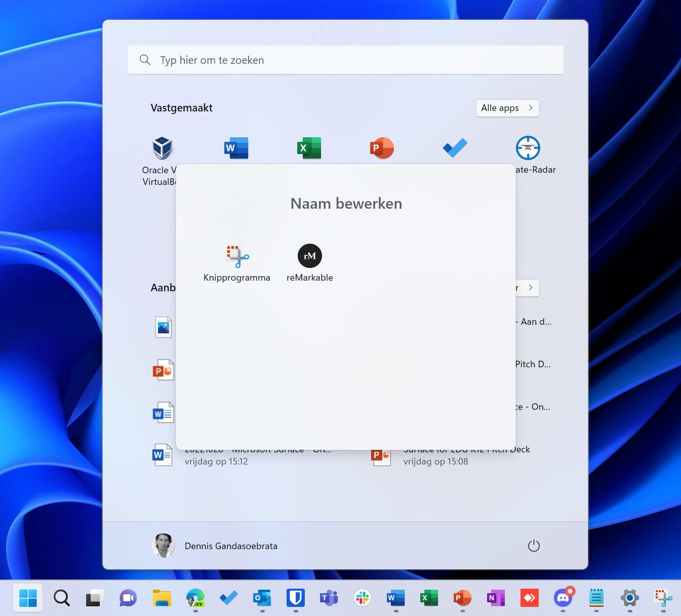Viewport: 681px width, 616px height.
Task: Open the power options menu
Action: (534, 546)
